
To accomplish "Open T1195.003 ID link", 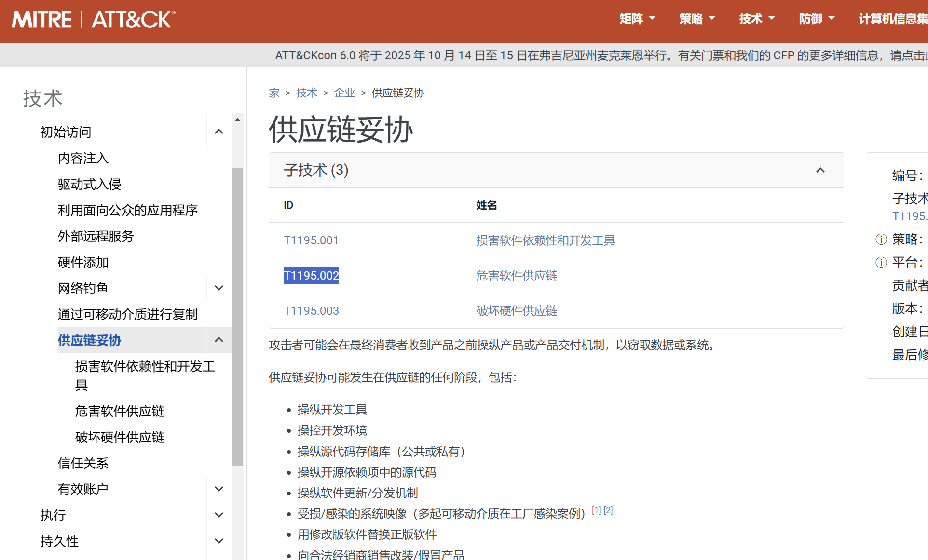I will pos(311,311).
